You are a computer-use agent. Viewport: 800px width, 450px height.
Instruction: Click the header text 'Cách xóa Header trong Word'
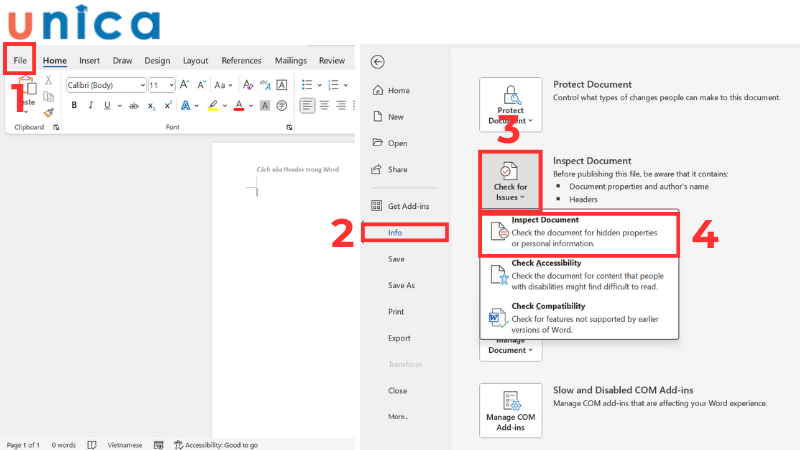(297, 169)
